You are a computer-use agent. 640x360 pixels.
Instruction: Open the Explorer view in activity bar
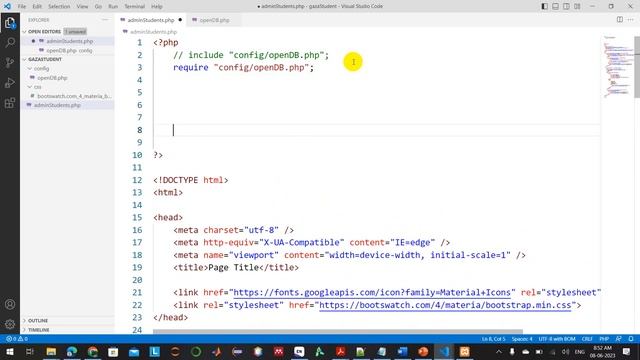click(10, 23)
